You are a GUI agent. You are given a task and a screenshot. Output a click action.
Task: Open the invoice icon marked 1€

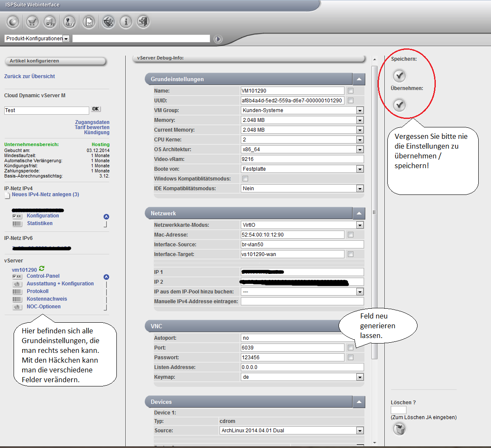click(89, 22)
